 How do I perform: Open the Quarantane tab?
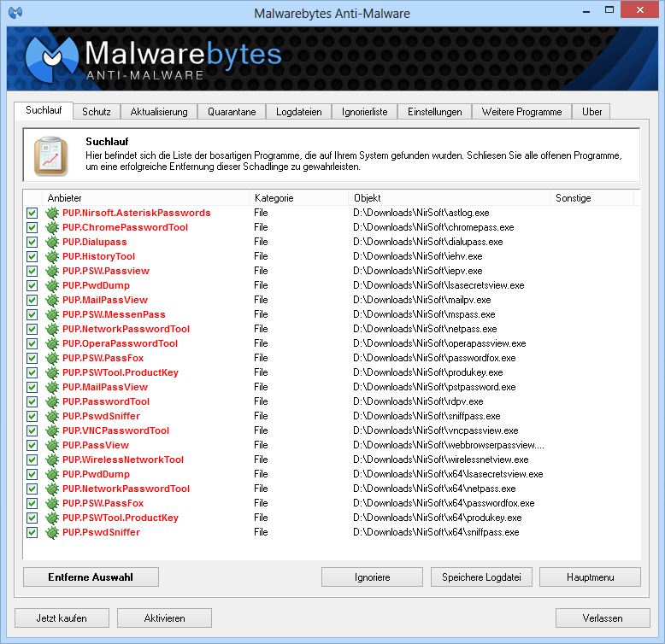coord(232,112)
